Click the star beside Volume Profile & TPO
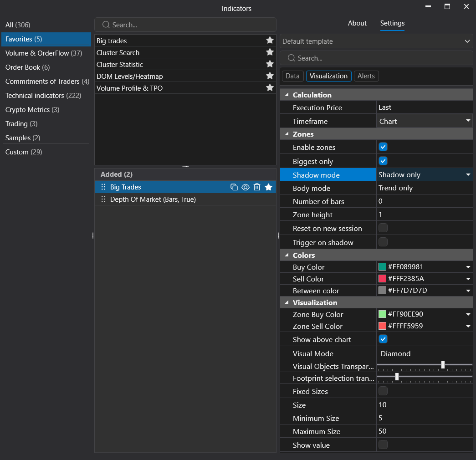 tap(270, 88)
